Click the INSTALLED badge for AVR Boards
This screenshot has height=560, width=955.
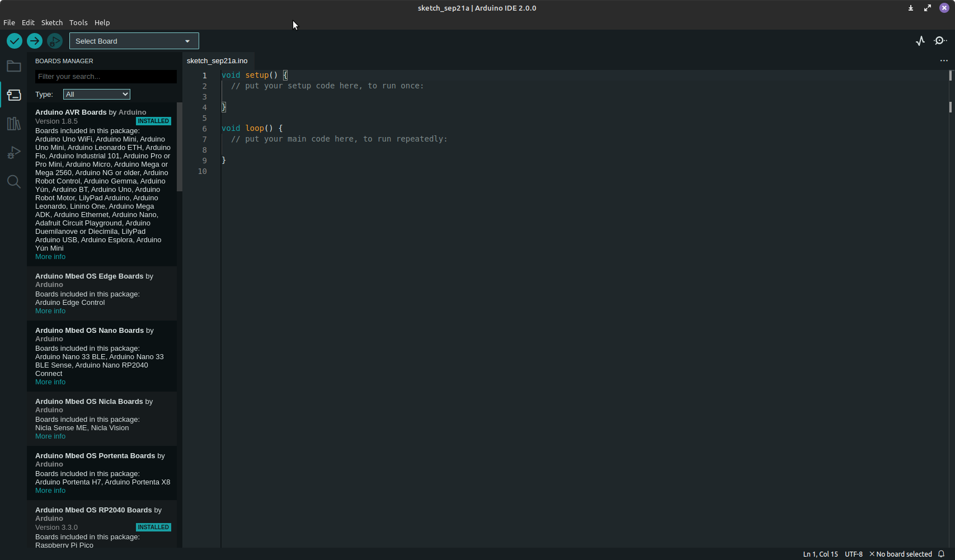click(153, 121)
